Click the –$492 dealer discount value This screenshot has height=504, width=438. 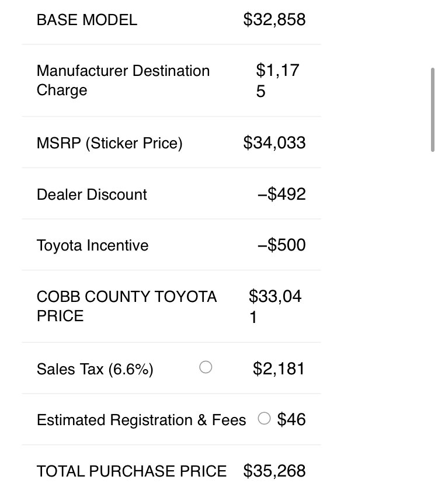pyautogui.click(x=281, y=194)
